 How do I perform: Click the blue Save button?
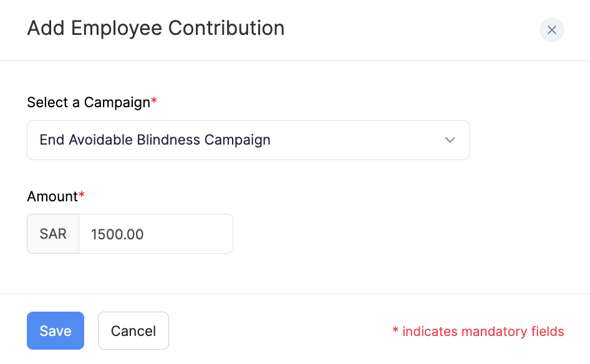point(56,331)
